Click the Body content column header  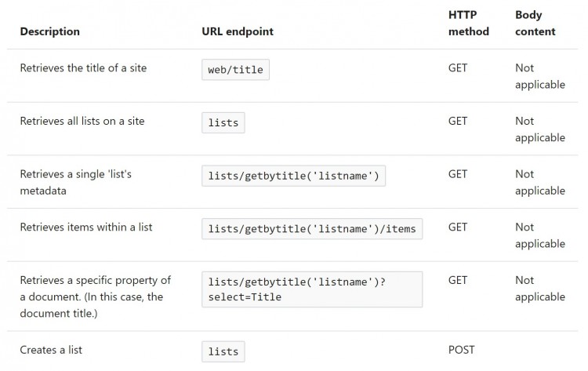coord(535,23)
